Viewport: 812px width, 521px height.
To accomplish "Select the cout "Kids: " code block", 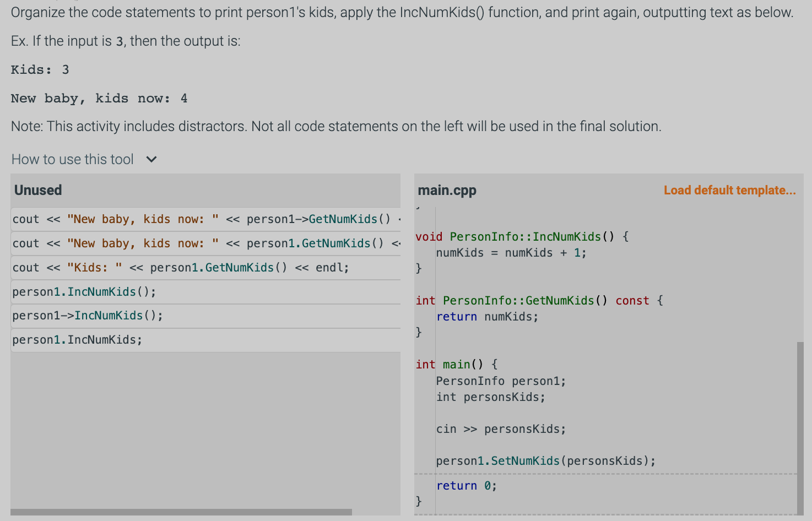I will [x=205, y=268].
